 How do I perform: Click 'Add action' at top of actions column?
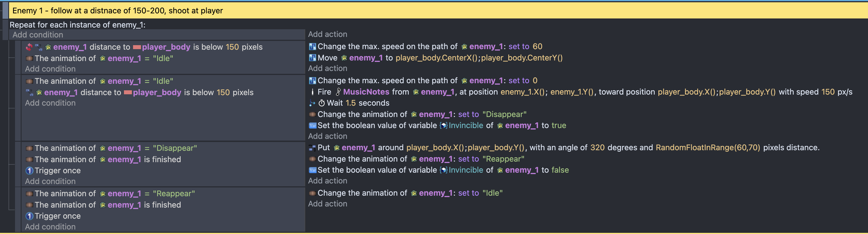click(328, 34)
